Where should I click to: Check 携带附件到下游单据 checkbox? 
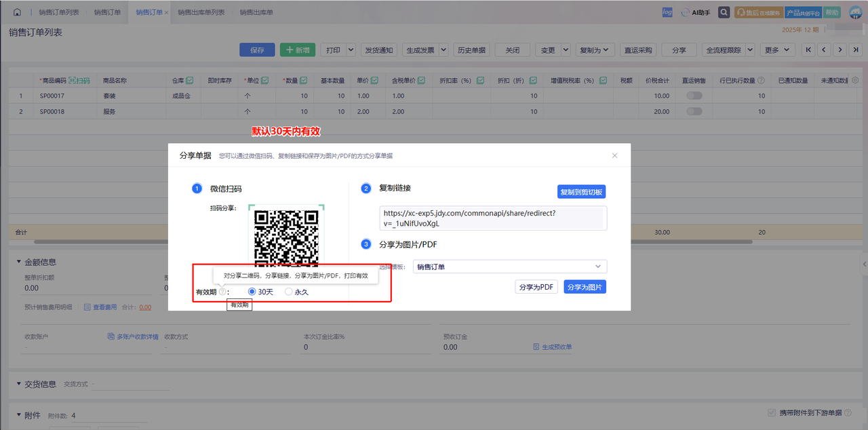[771, 412]
